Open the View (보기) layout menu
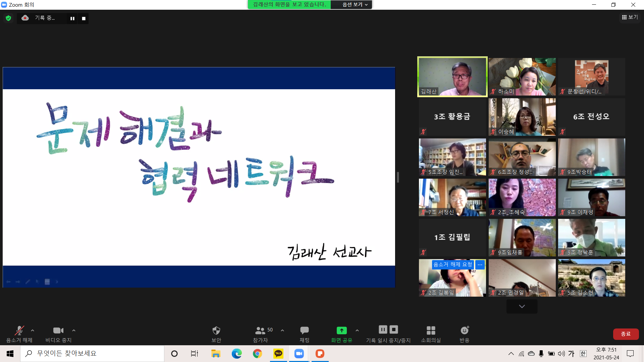The width and height of the screenshot is (644, 362). pos(630,17)
